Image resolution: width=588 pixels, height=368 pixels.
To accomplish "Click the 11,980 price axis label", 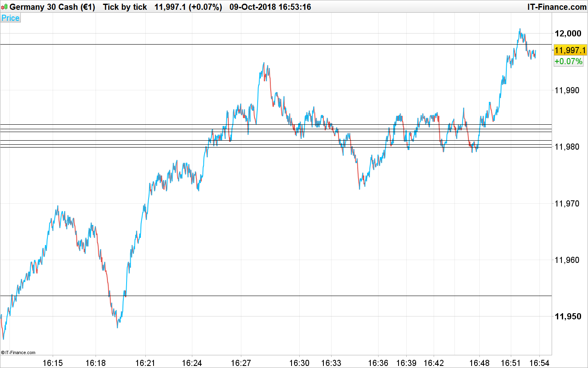I will 567,147.
